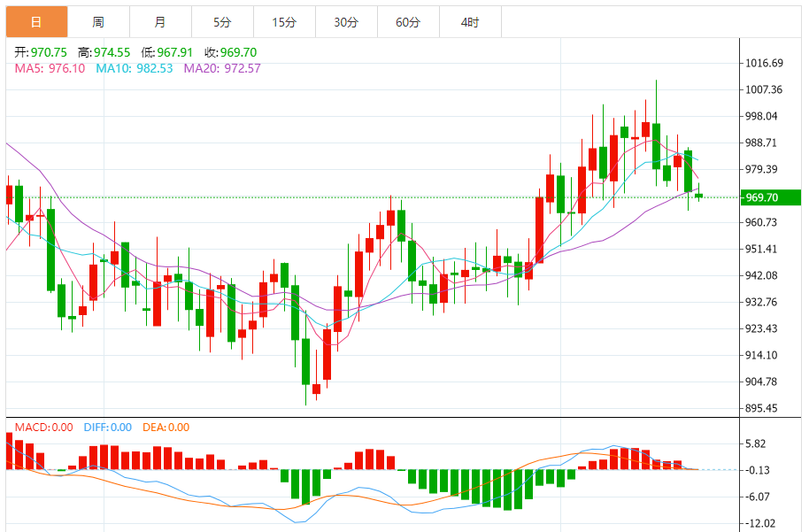
Task: Click the 988.71 price axis label
Action: coord(761,143)
